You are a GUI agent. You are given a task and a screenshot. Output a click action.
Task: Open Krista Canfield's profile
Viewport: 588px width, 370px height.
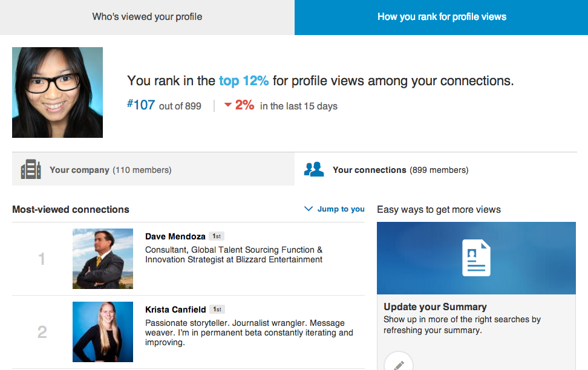[x=175, y=309]
